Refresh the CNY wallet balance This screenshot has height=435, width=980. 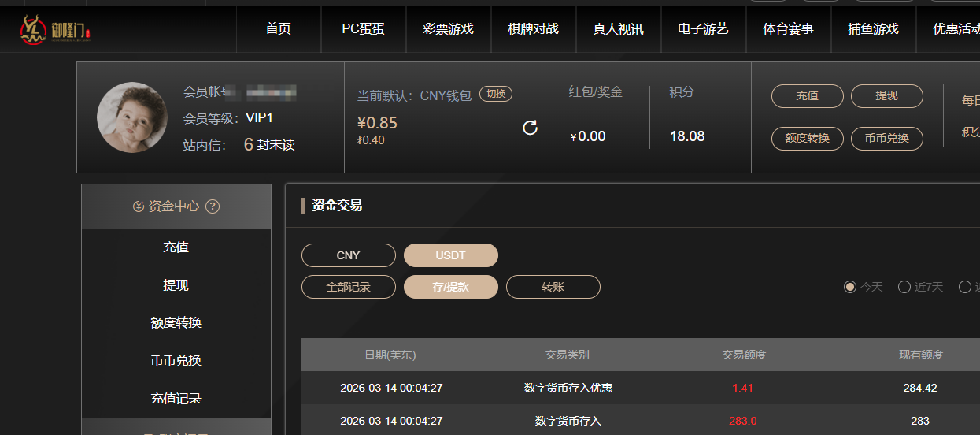coord(531,128)
